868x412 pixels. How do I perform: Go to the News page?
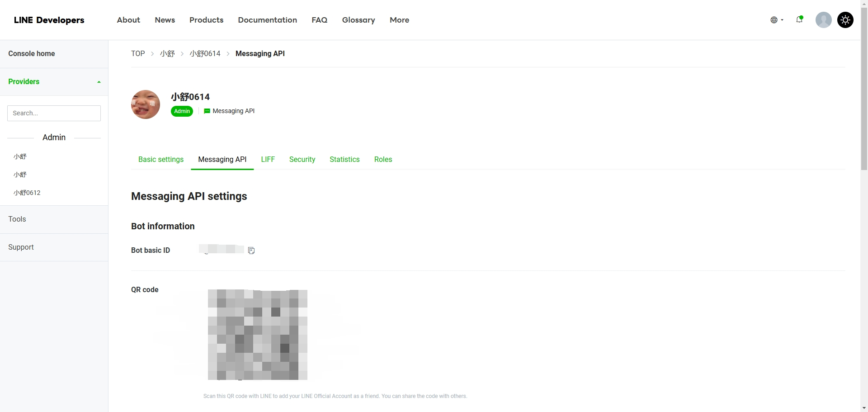coord(165,20)
